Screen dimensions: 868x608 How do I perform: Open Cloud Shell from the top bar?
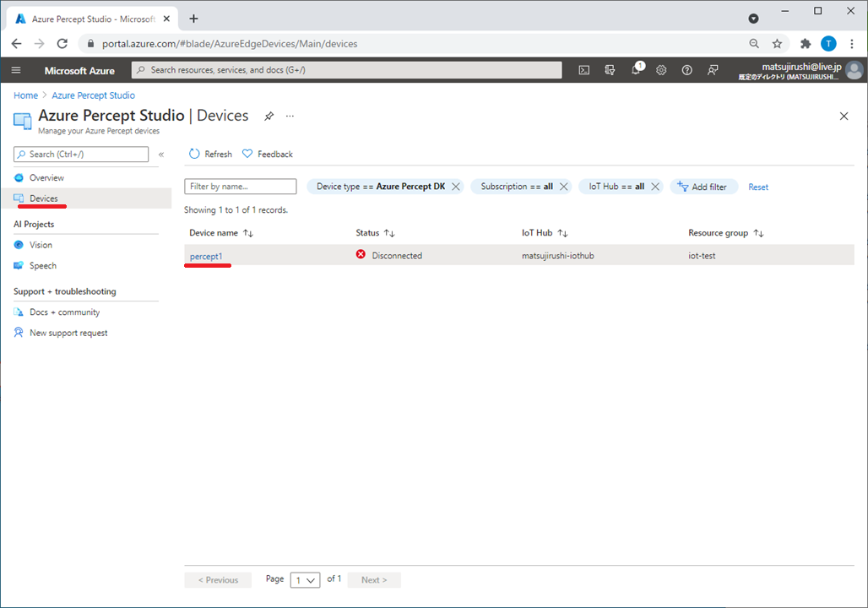pos(584,70)
